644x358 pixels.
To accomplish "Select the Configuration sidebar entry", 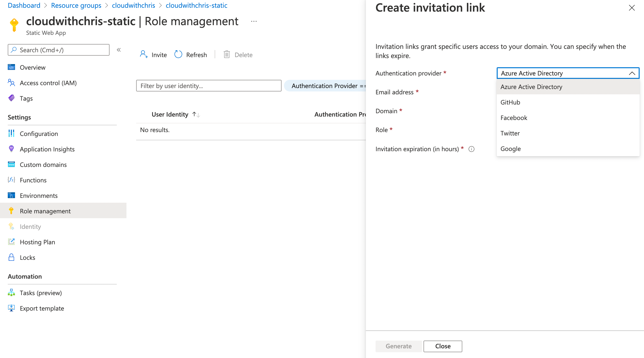I will tap(39, 134).
